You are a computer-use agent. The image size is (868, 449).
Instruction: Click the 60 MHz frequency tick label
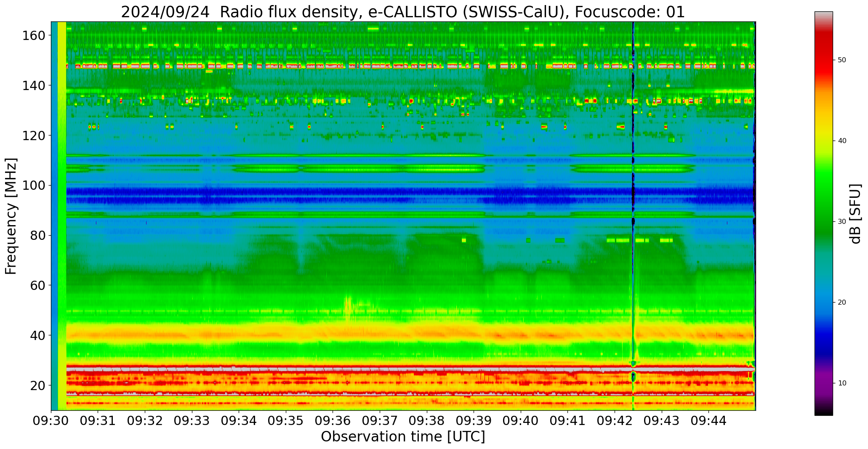(37, 285)
